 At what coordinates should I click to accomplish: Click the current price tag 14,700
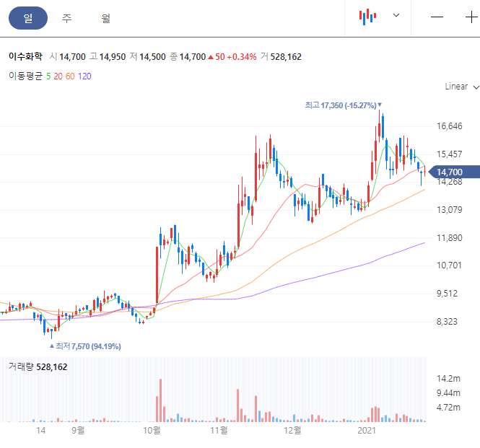coord(454,172)
